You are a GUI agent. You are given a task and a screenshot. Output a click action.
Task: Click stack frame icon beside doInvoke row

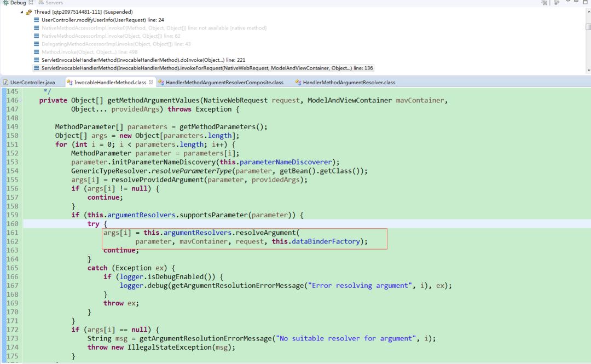point(37,60)
